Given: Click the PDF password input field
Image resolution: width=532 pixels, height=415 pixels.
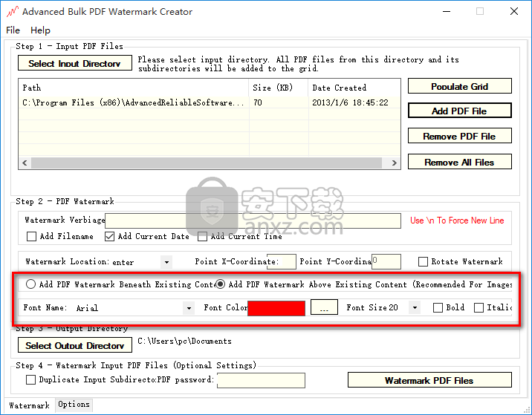Looking at the screenshot, I should (262, 380).
